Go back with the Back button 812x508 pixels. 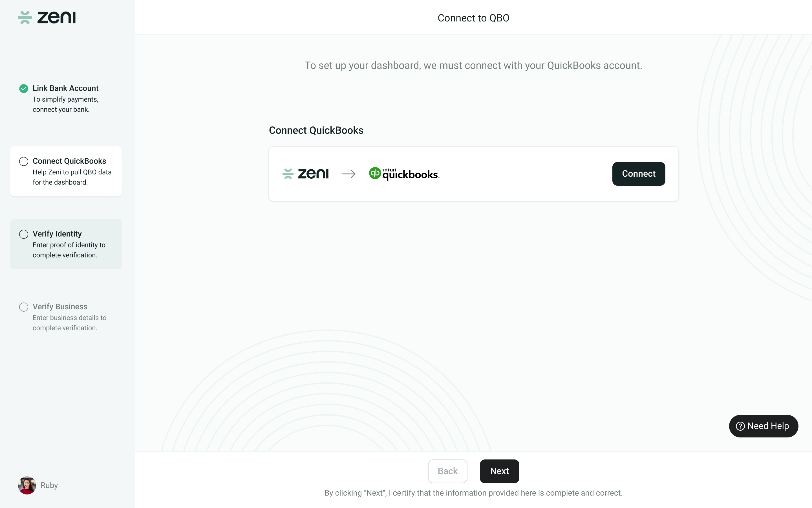pos(448,471)
